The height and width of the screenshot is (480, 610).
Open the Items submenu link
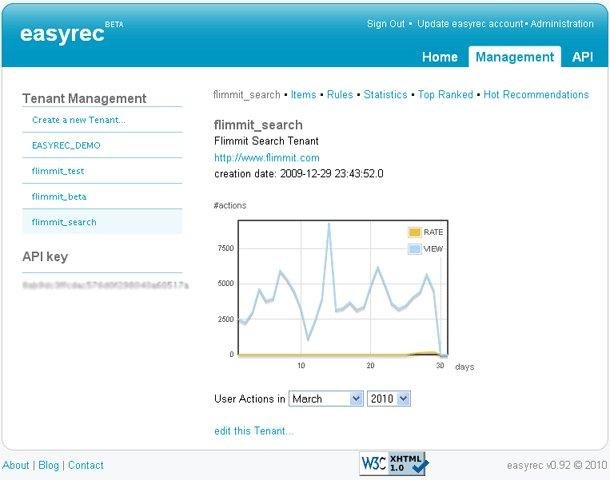303,95
